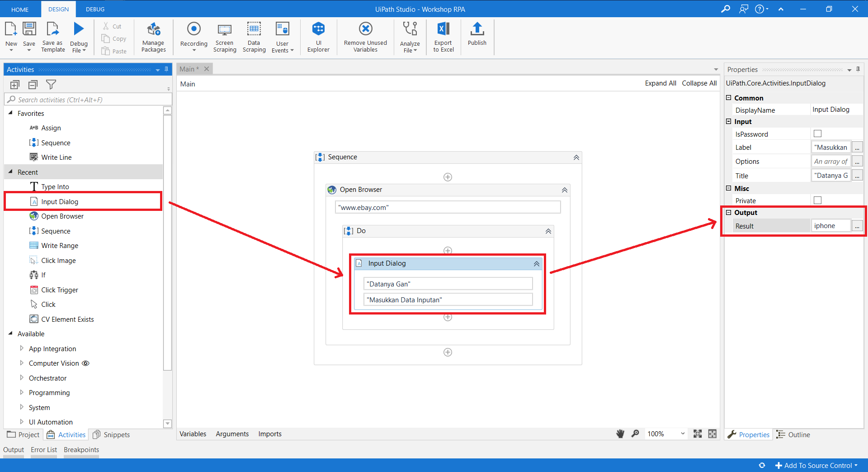Publish the project
Viewport: 868px width, 472px height.
pos(477,34)
